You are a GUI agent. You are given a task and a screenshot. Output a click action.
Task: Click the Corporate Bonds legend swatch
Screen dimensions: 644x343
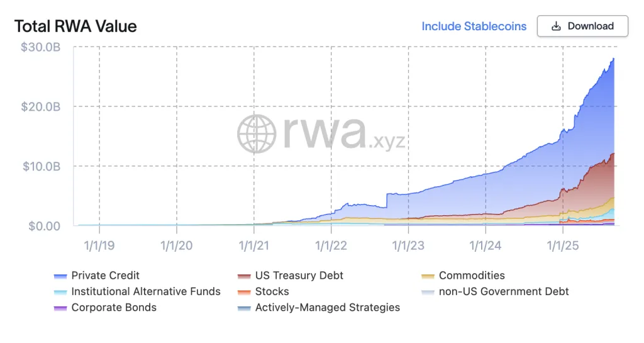60,308
